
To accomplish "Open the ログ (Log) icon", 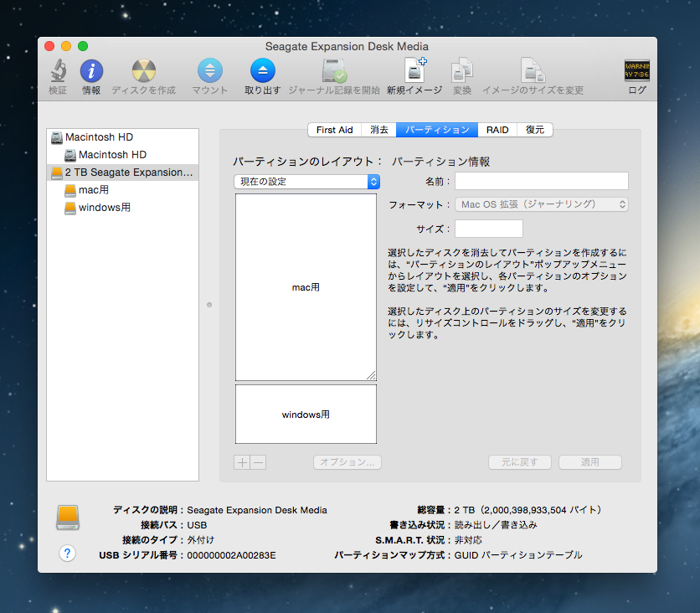I will point(637,71).
